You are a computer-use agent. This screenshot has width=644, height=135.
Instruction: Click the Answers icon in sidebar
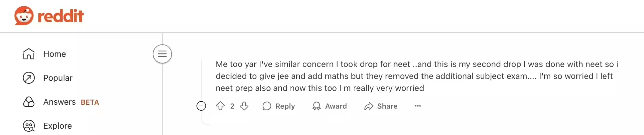pos(29,102)
